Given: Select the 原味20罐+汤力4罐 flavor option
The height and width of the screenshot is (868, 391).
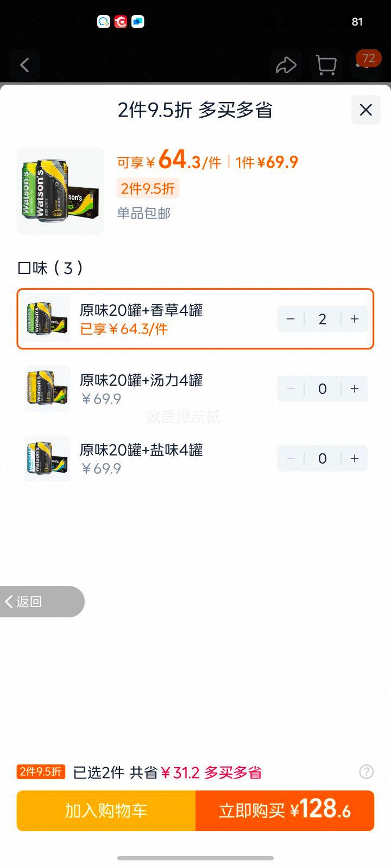Looking at the screenshot, I should tap(195, 388).
